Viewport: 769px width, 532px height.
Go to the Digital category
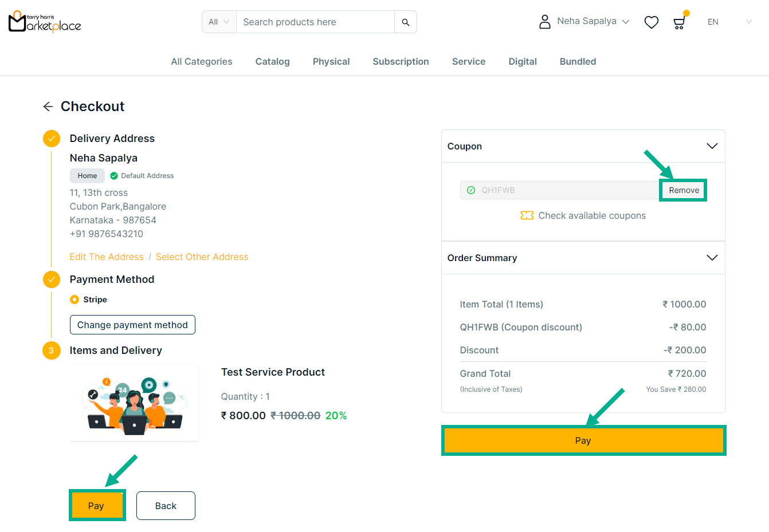pos(522,61)
